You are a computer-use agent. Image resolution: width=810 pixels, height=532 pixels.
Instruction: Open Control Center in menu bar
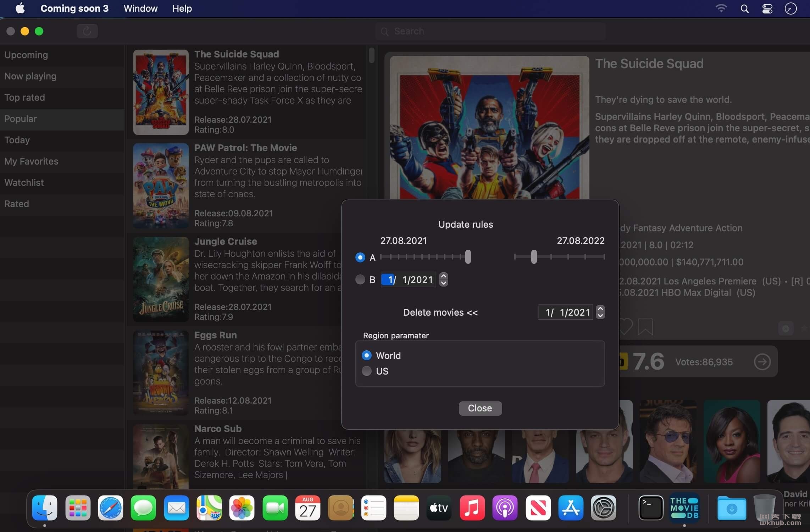coord(767,9)
